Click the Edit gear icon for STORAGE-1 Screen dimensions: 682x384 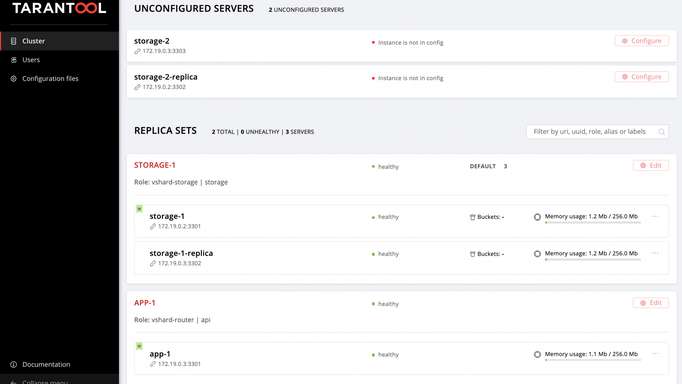pos(643,165)
